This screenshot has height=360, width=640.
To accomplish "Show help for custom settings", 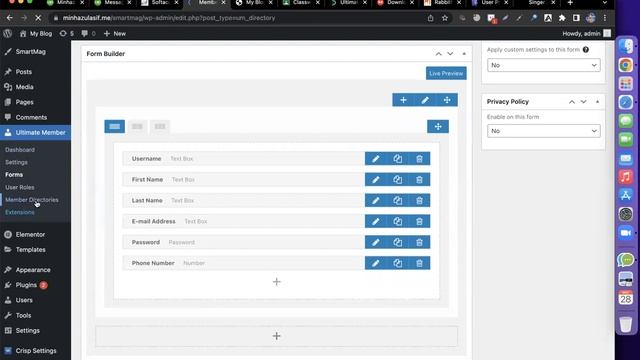I will coord(586,50).
